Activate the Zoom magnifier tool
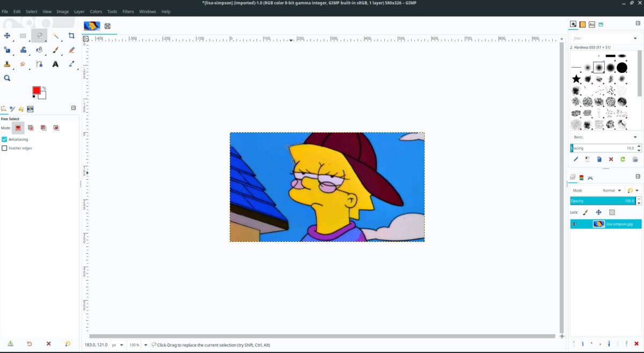Screen dimensions: 644x353 coord(7,78)
